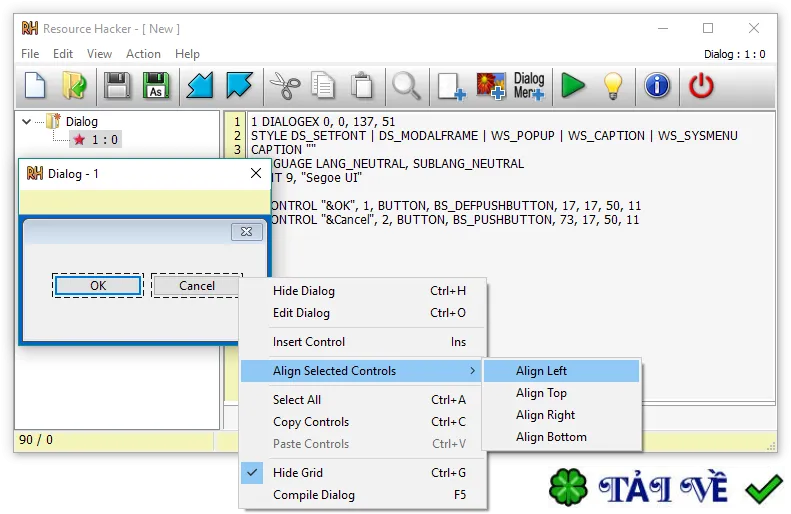The height and width of the screenshot is (514, 791).
Task: Choose Hide Dialog from the context menu
Action: (x=363, y=291)
